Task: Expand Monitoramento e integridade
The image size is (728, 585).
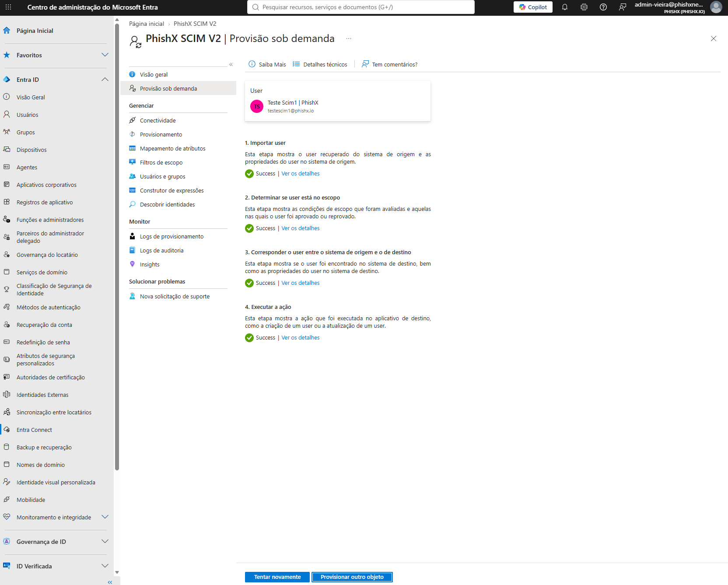Action: point(105,517)
